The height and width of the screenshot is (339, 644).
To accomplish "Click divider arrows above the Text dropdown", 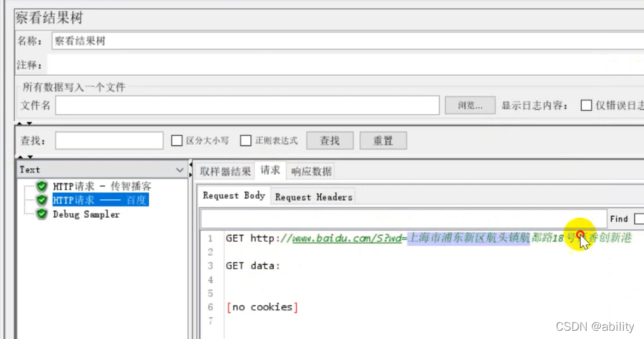I will [x=24, y=157].
